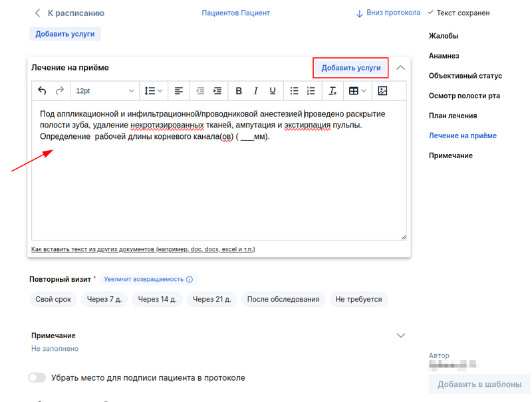This screenshot has height=402, width=532.
Task: Collapse the Лечение на приёме section
Action: tap(401, 68)
